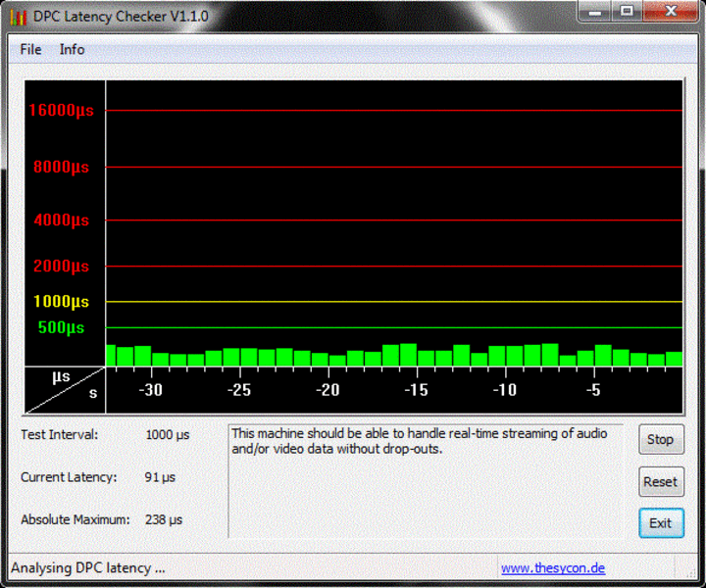The width and height of the screenshot is (706, 588).
Task: Click the -5 time axis label
Action: tap(593, 390)
